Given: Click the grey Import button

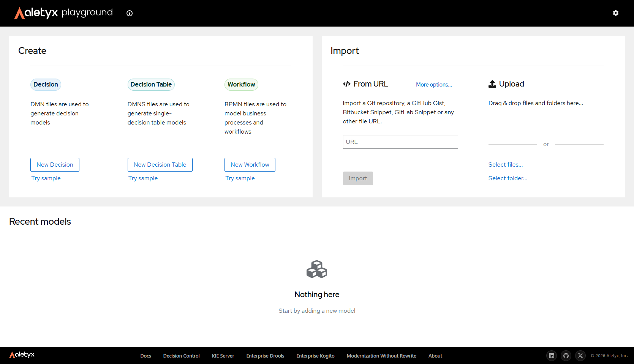Looking at the screenshot, I should point(358,178).
